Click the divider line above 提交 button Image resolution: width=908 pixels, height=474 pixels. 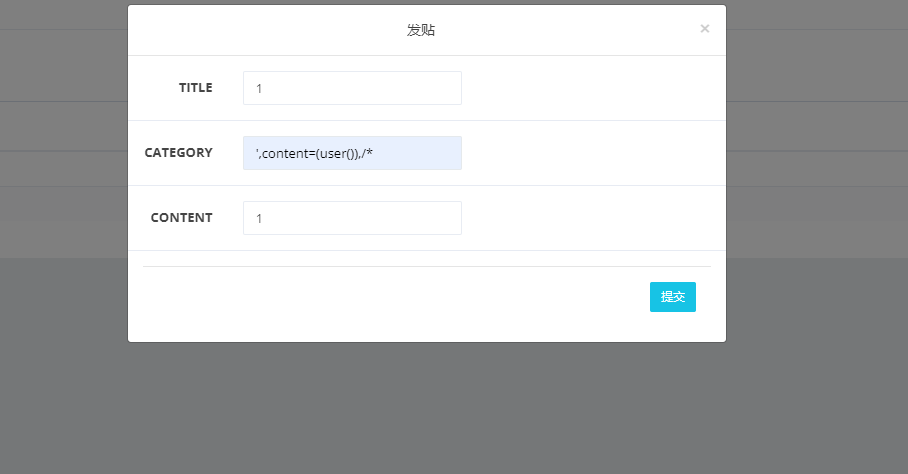pos(427,267)
